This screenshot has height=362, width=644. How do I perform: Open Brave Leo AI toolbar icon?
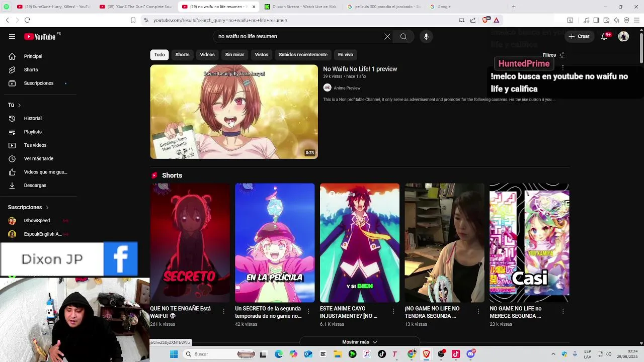pos(616,20)
